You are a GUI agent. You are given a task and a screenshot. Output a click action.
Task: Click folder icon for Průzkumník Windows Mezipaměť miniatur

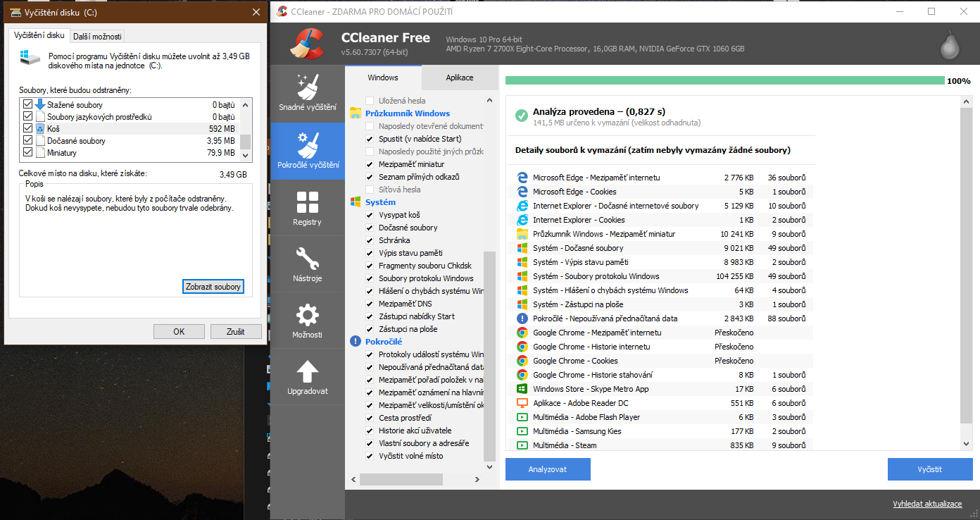point(522,234)
